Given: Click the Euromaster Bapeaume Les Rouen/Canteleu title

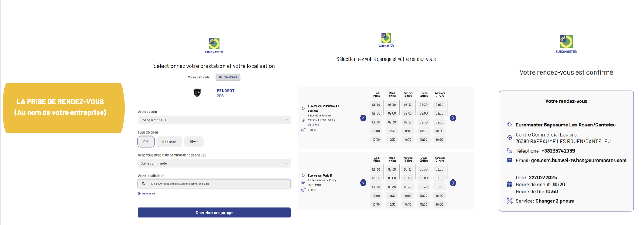Looking at the screenshot, I should (x=565, y=125).
